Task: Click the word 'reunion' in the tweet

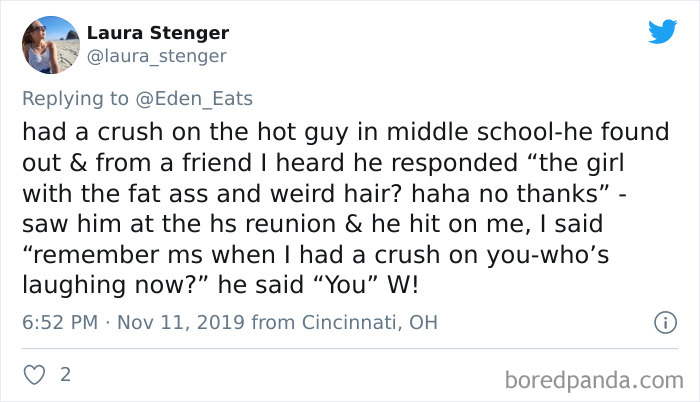Action: coord(289,223)
